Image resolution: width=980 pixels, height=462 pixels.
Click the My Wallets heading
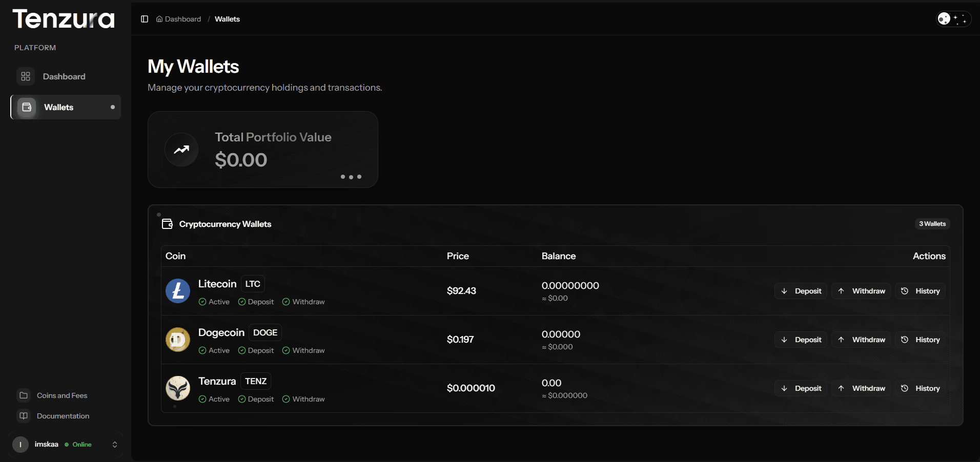tap(193, 67)
